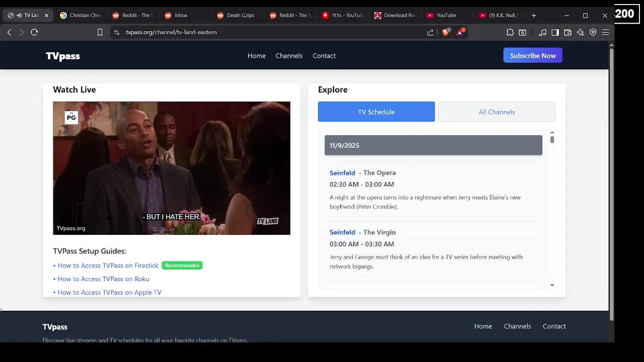The width and height of the screenshot is (644, 362).
Task: Click the TVpass logo in header
Action: [63, 56]
